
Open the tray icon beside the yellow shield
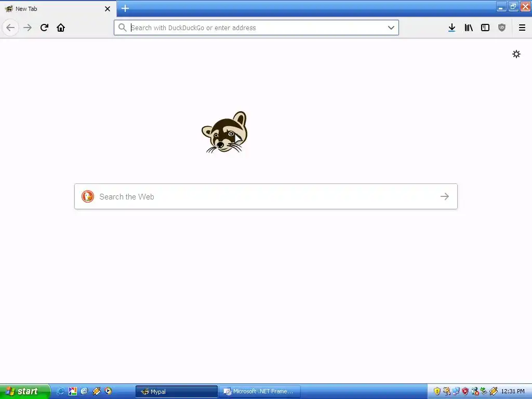pos(446,391)
